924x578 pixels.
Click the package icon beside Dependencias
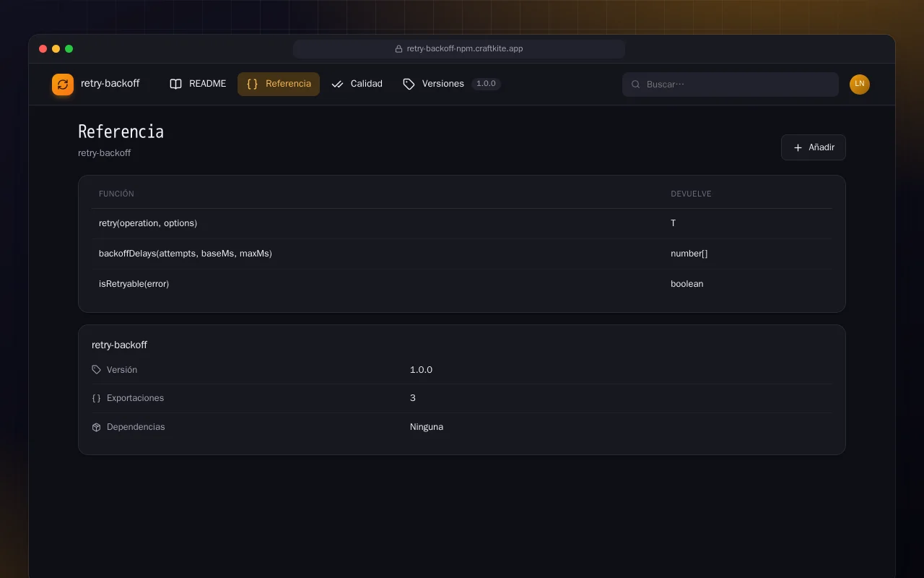pyautogui.click(x=97, y=427)
